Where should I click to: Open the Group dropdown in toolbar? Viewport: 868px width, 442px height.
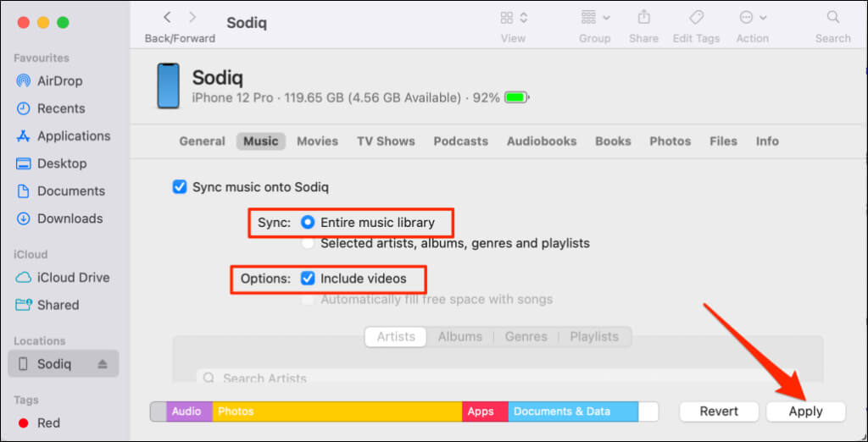[x=595, y=18]
